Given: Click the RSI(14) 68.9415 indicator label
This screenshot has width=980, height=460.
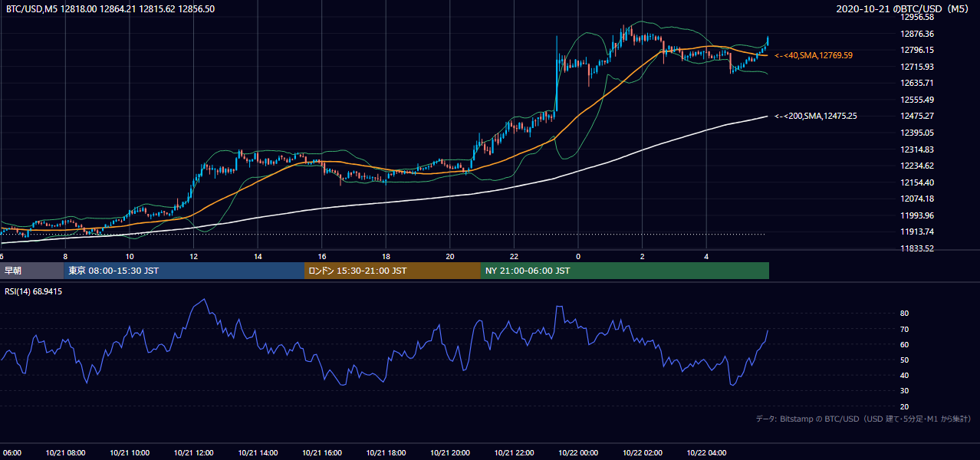Looking at the screenshot, I should [x=34, y=291].
